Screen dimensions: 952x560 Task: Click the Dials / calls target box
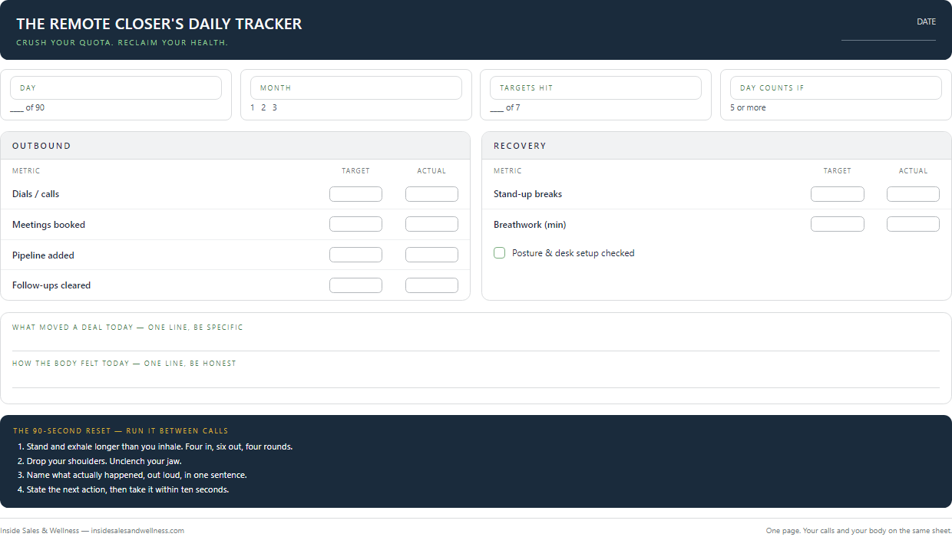click(x=355, y=194)
